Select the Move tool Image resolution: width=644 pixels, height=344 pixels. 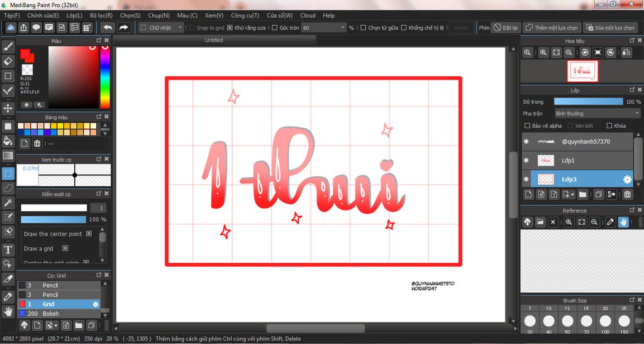[8, 108]
